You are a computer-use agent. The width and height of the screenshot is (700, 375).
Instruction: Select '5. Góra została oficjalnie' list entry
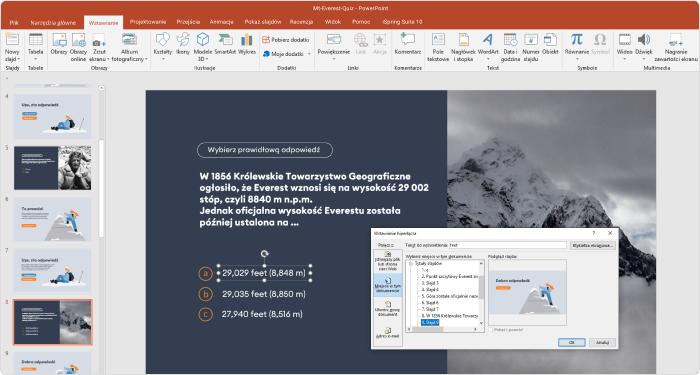click(x=450, y=296)
